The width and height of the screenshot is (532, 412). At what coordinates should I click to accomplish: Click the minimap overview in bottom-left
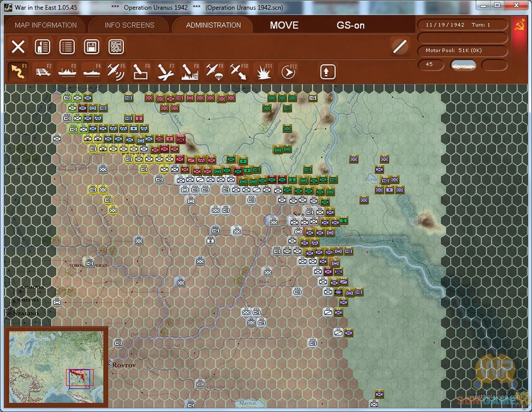tap(56, 367)
